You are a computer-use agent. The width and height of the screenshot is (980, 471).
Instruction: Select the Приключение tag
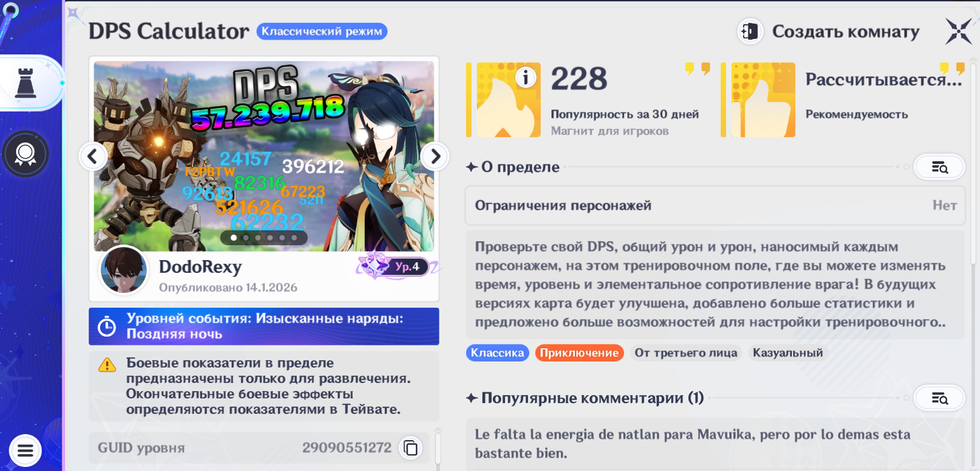(579, 353)
